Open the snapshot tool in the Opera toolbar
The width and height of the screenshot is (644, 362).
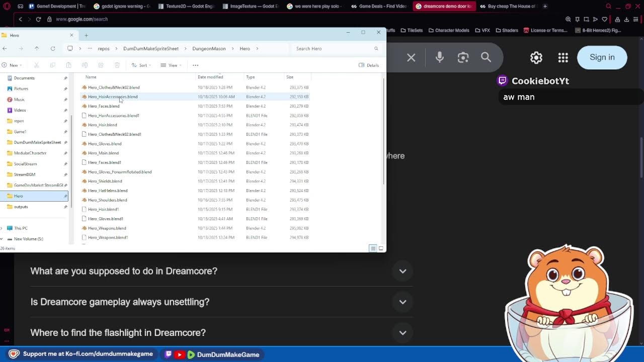[x=586, y=19]
